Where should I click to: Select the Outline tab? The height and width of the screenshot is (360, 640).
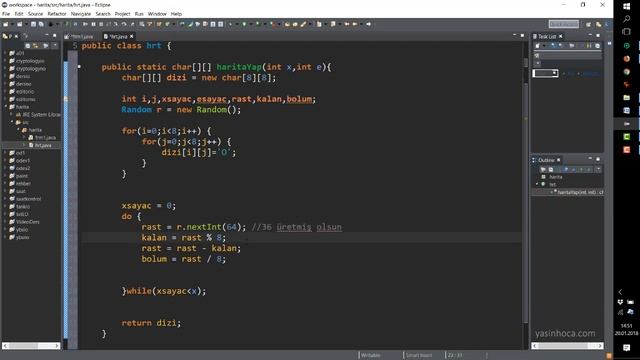pyautogui.click(x=546, y=160)
